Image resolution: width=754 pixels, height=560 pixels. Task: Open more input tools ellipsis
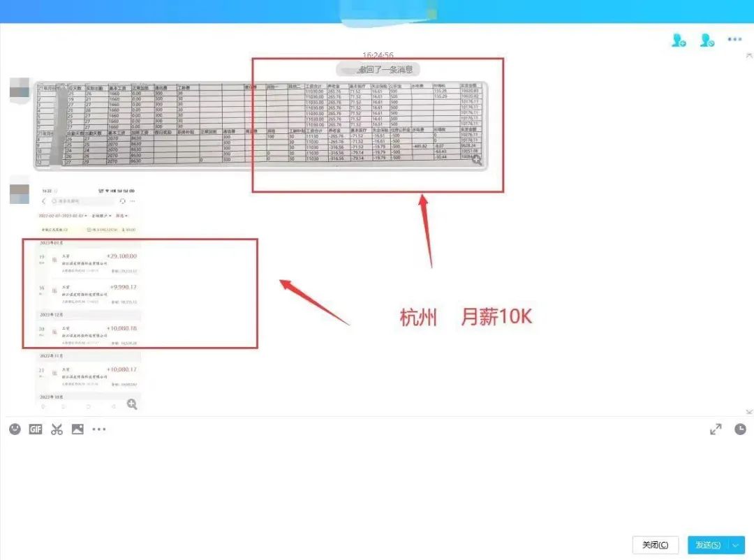(x=98, y=429)
